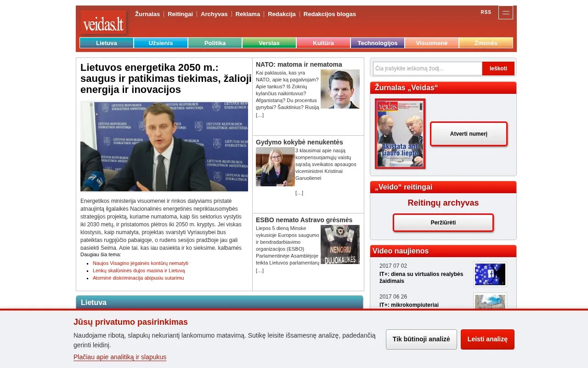The image size is (588, 368).
Task: Click the energy minister press conference photo
Action: pos(164,146)
